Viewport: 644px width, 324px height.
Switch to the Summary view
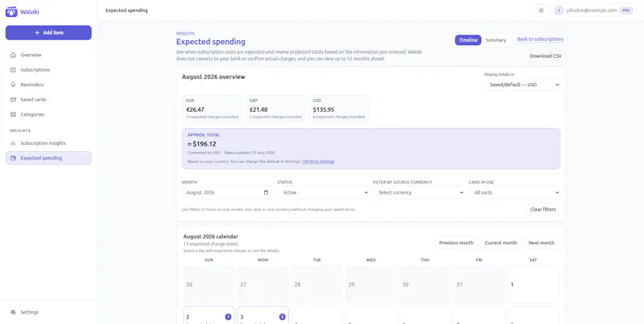point(496,39)
